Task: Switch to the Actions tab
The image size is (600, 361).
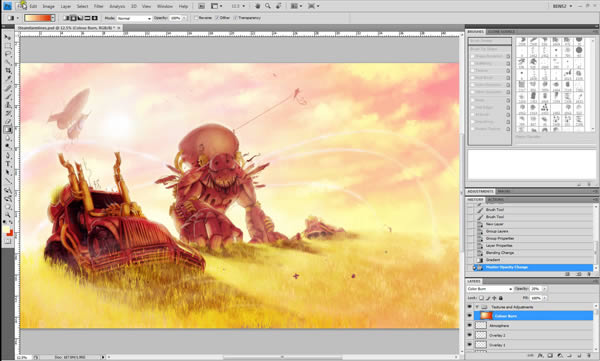Action: coord(495,200)
